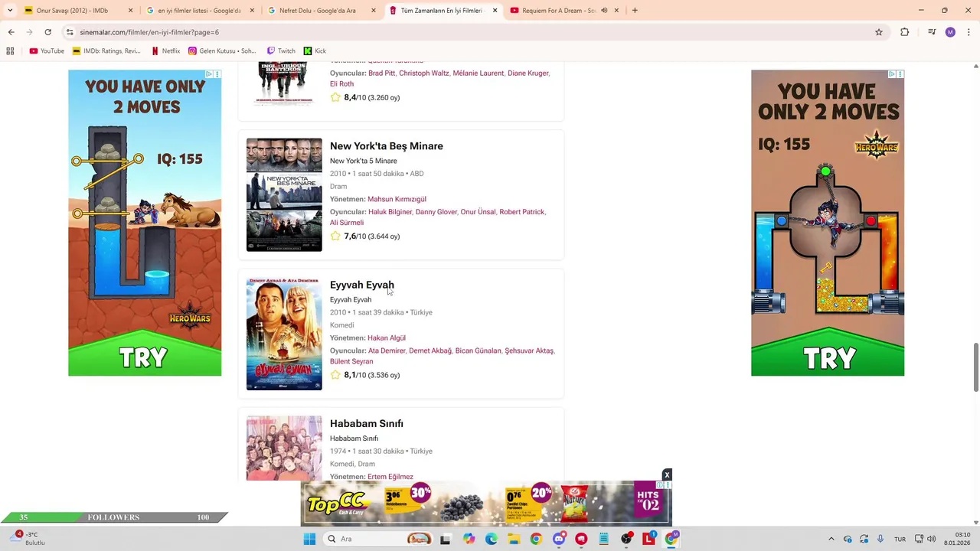
Task: Rate New York'ta Beş Minare via star icon
Action: 335,236
